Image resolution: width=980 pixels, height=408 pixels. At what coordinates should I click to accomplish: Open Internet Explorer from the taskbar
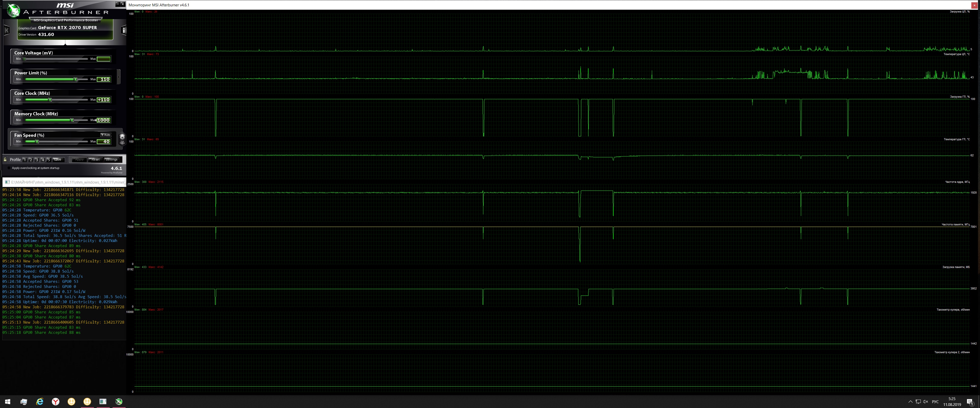pos(40,402)
